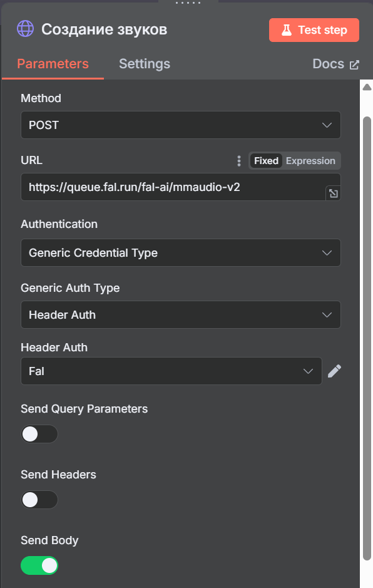Run the Test step button
The height and width of the screenshot is (588, 373).
[x=314, y=30]
